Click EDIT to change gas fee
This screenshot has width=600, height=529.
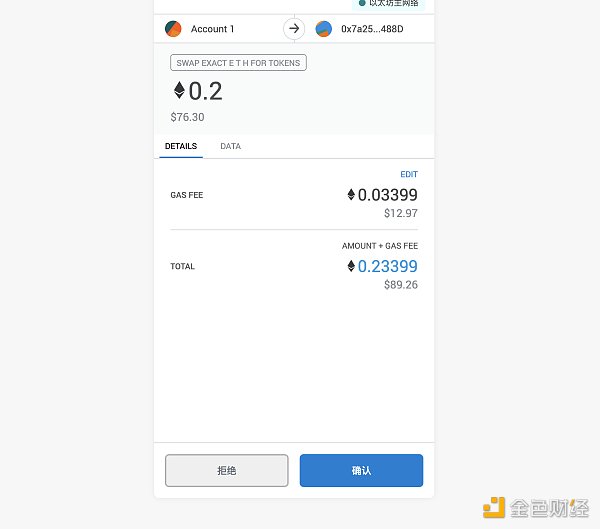click(x=409, y=174)
